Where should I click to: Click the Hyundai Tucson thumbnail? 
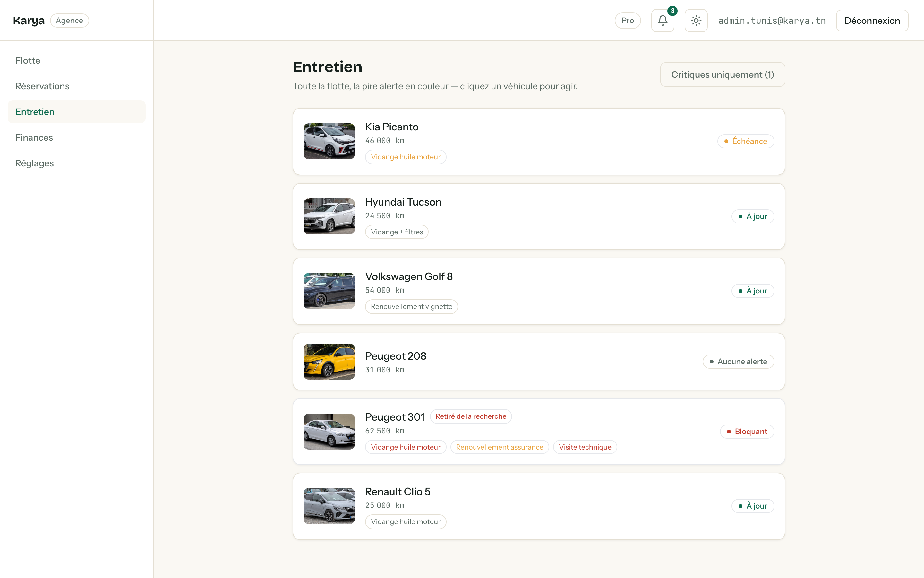click(329, 216)
